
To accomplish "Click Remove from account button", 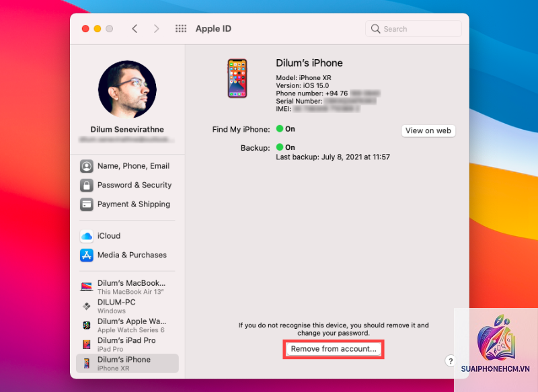I will click(x=334, y=349).
